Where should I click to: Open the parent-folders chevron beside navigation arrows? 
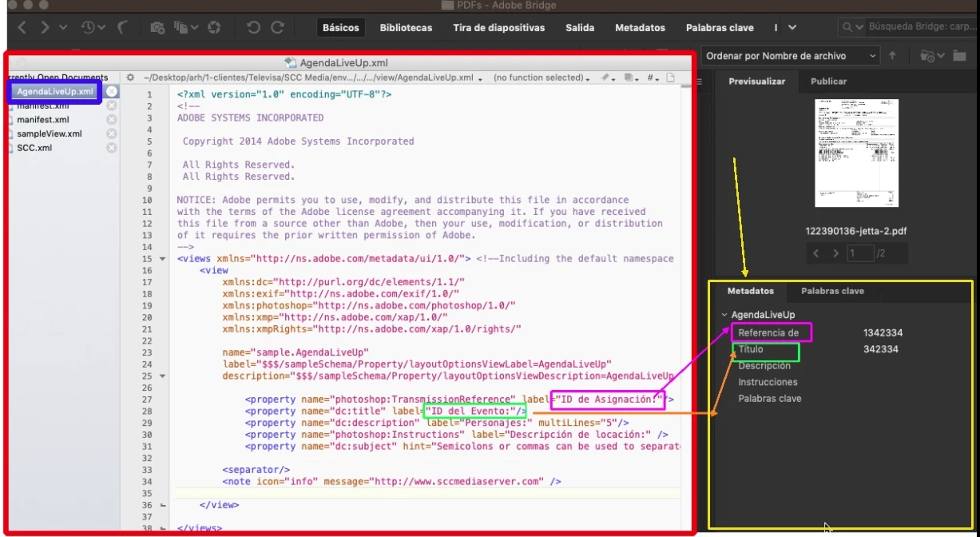64,28
